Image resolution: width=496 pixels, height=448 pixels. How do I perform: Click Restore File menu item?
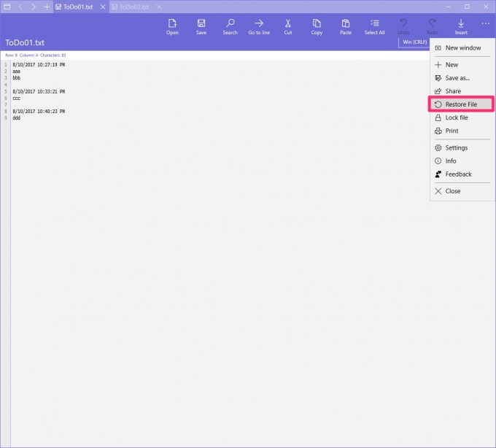[x=462, y=104]
